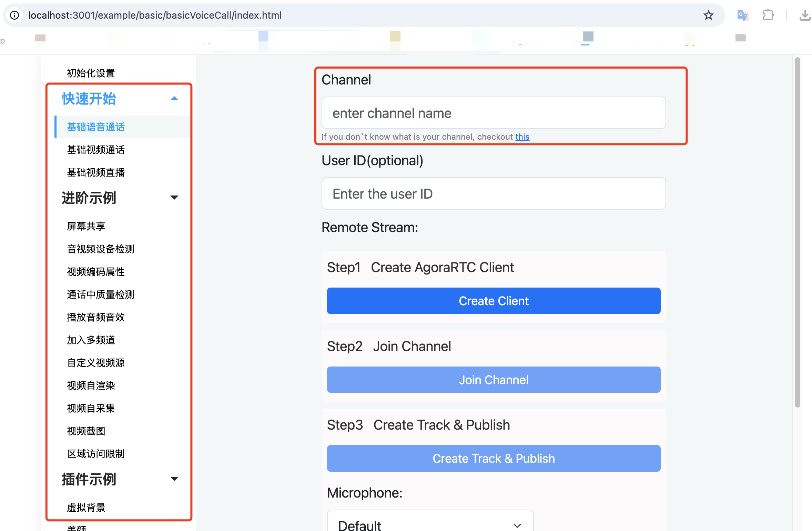The image size is (812, 531).
Task: Click the Create Track & Publish button
Action: [494, 458]
